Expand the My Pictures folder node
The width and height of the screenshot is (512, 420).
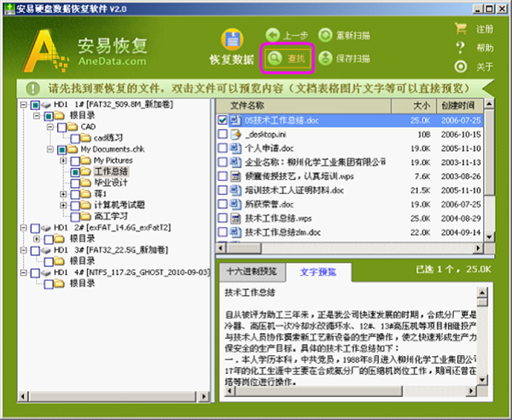[x=64, y=160]
